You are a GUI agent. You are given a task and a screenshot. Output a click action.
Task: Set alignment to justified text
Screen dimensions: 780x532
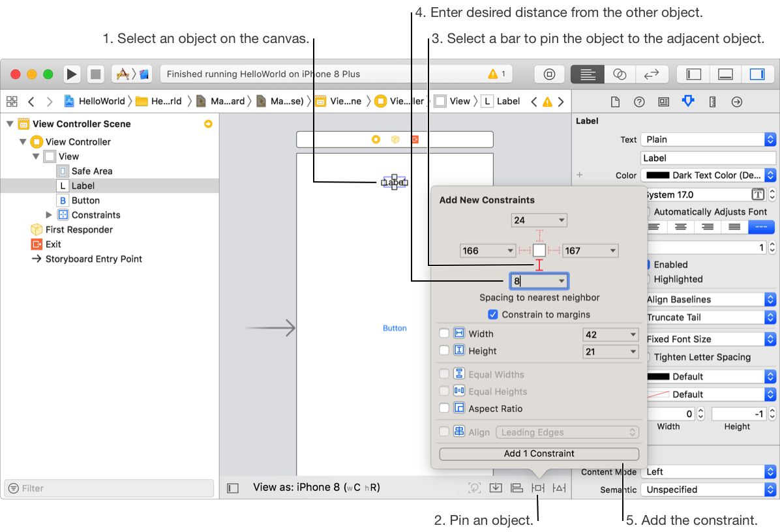734,227
